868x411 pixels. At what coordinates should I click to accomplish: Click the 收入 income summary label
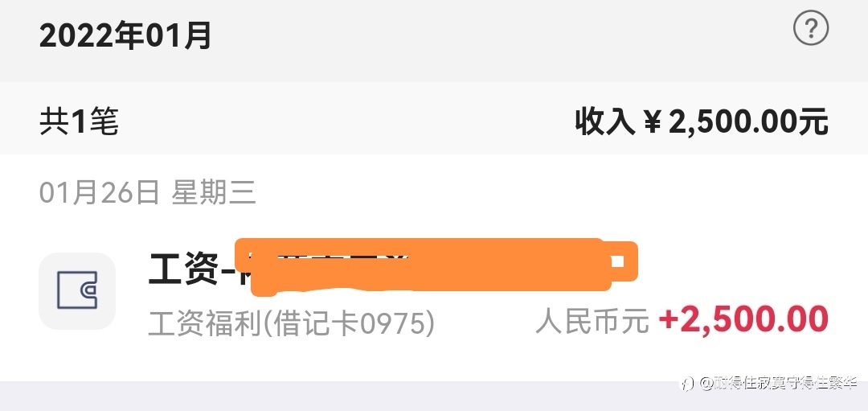(604, 121)
